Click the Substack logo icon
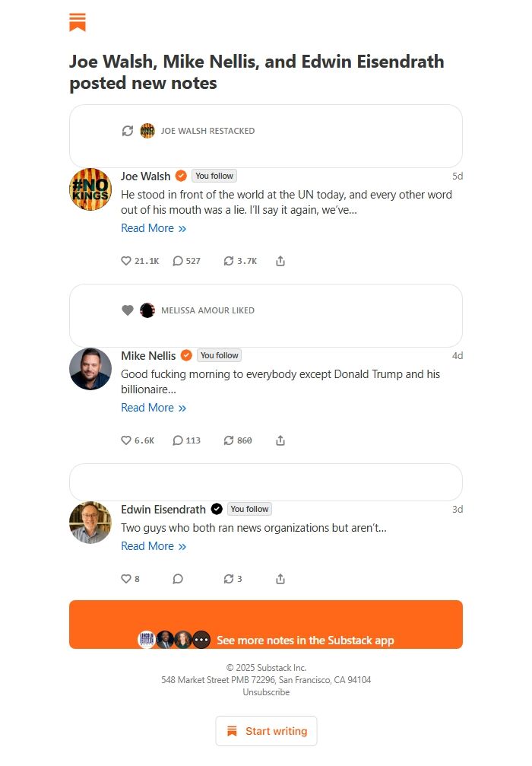 tap(77, 22)
